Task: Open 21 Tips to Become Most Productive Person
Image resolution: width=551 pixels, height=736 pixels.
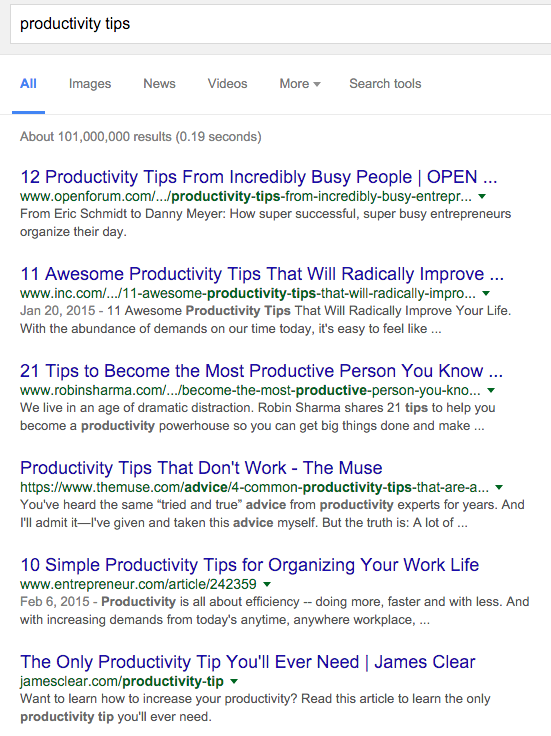Action: [261, 371]
